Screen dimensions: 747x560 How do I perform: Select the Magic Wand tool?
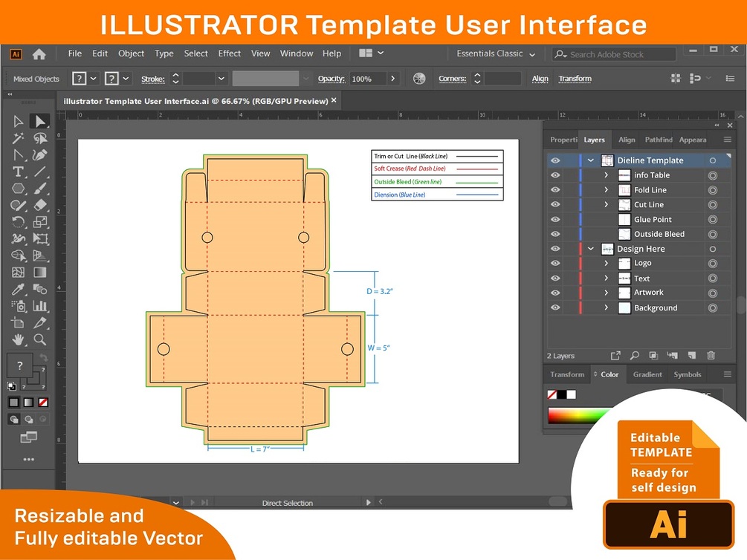pyautogui.click(x=18, y=138)
